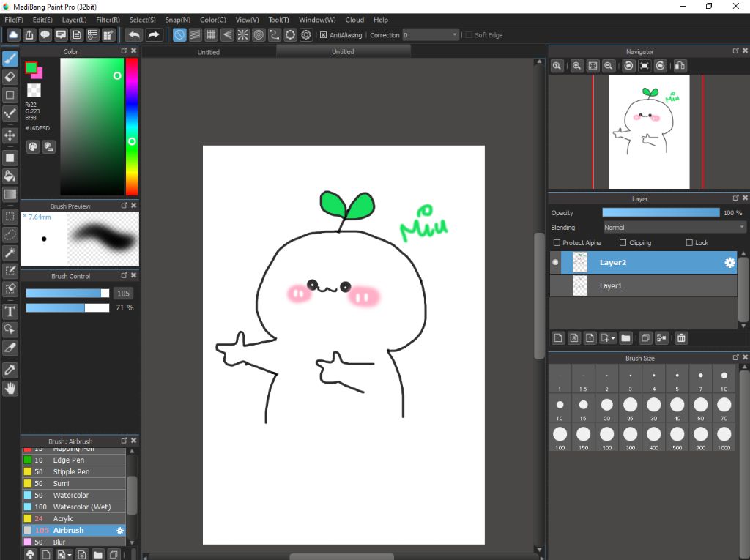The width and height of the screenshot is (750, 560).
Task: Select the Brush tool in left toolbar
Action: pos(10,59)
